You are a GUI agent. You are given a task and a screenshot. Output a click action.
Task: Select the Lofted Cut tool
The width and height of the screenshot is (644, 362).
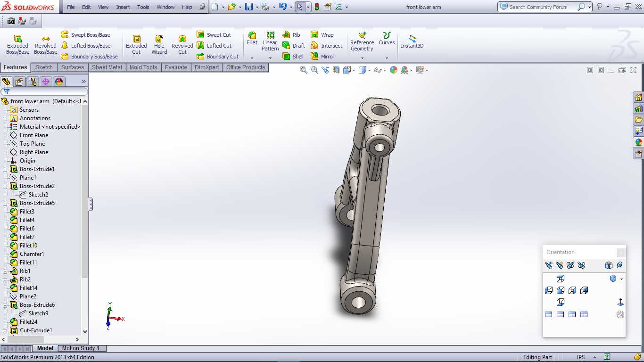(x=214, y=46)
